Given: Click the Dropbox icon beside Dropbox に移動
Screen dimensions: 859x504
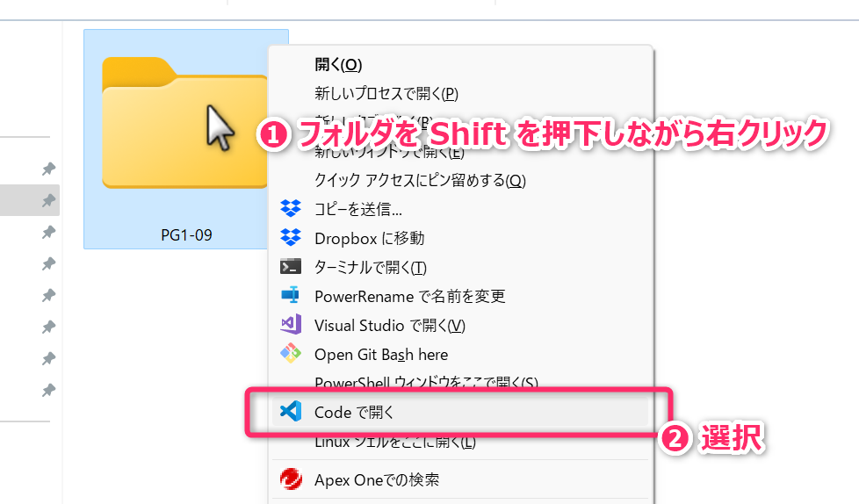Looking at the screenshot, I should click(x=290, y=238).
